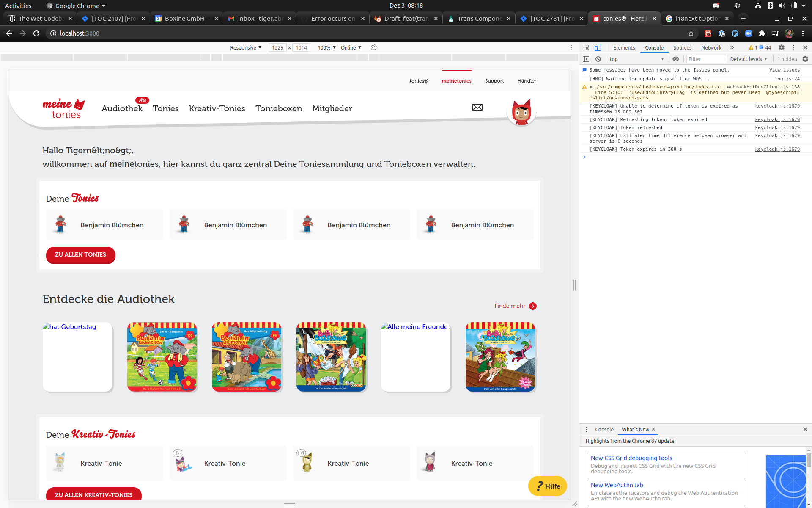812x508 pixels.
Task: Open the Default levels log dropdown
Action: click(749, 59)
